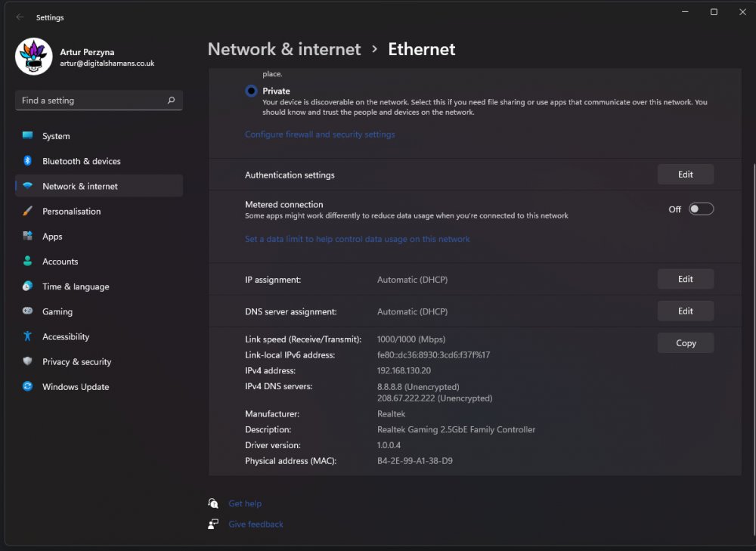756x551 pixels.
Task: Open the set a data limit link
Action: pyautogui.click(x=357, y=239)
